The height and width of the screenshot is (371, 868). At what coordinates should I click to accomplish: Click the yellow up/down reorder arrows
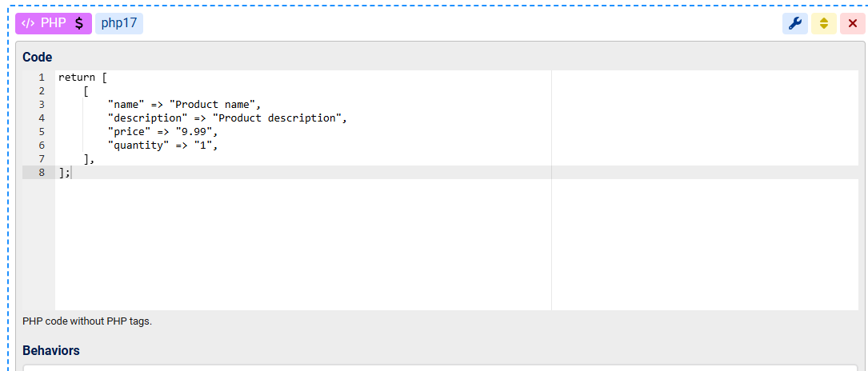pos(823,23)
